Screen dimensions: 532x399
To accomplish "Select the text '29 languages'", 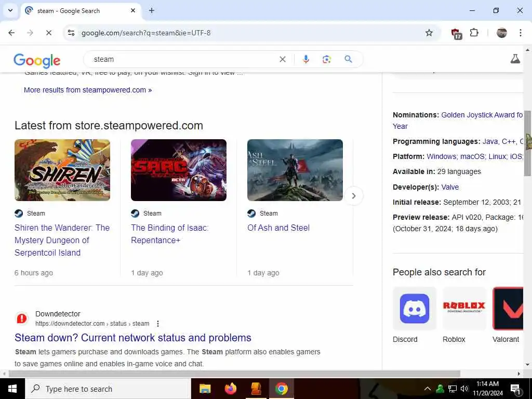I will 459,171.
